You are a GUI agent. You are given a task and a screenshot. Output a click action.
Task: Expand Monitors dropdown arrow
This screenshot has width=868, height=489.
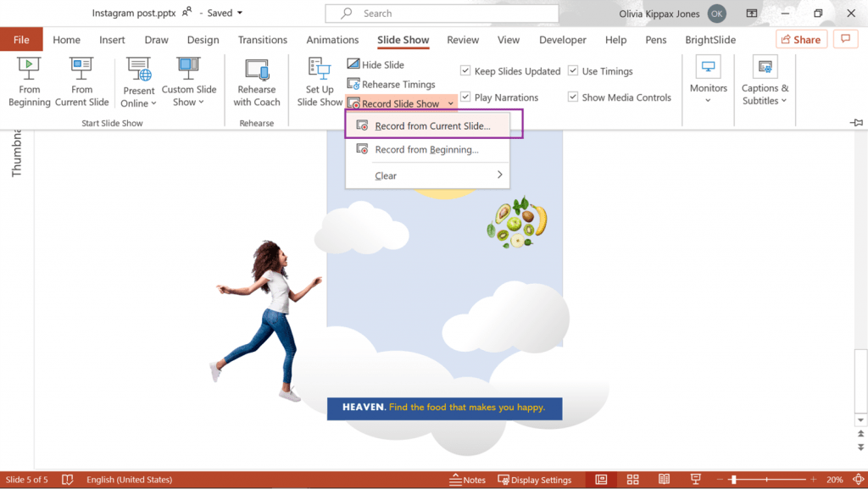(708, 101)
